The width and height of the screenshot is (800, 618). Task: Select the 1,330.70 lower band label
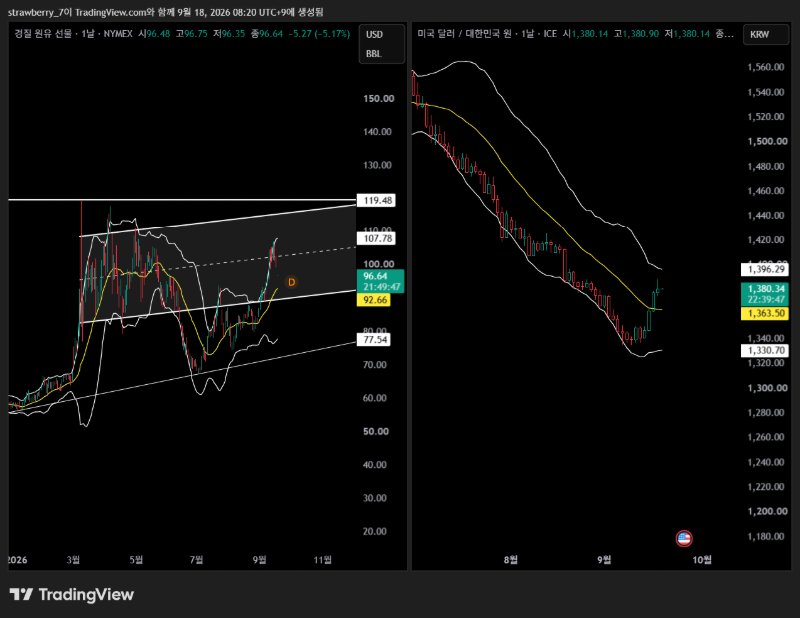(765, 350)
